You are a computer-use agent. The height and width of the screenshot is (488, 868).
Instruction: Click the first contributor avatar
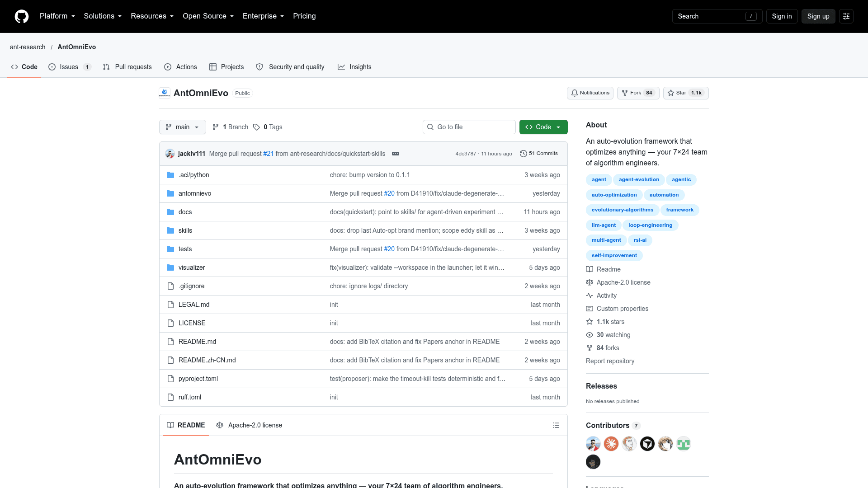coord(593,444)
